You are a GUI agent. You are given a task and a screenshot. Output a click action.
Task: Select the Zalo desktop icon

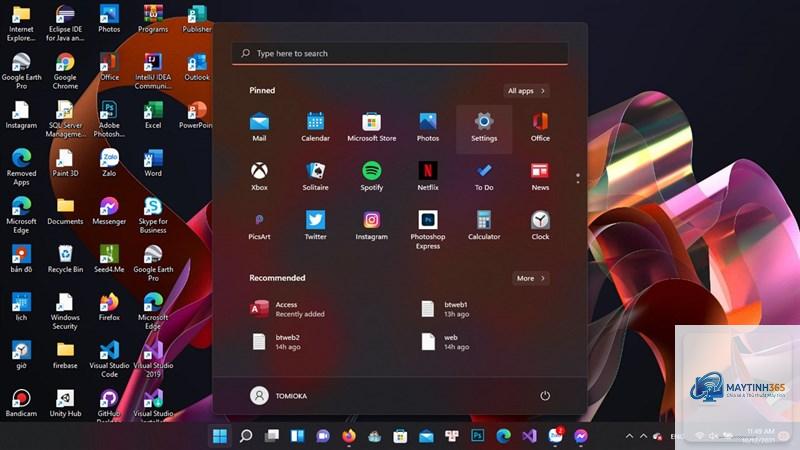coord(109,162)
